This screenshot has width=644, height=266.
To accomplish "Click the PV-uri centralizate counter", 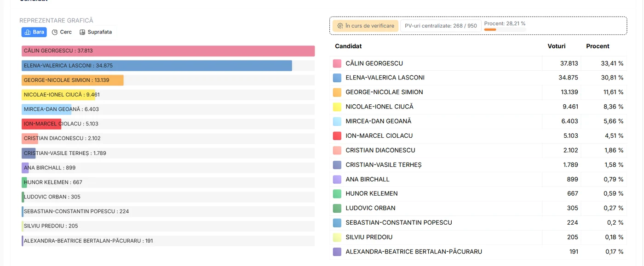I will click(441, 26).
